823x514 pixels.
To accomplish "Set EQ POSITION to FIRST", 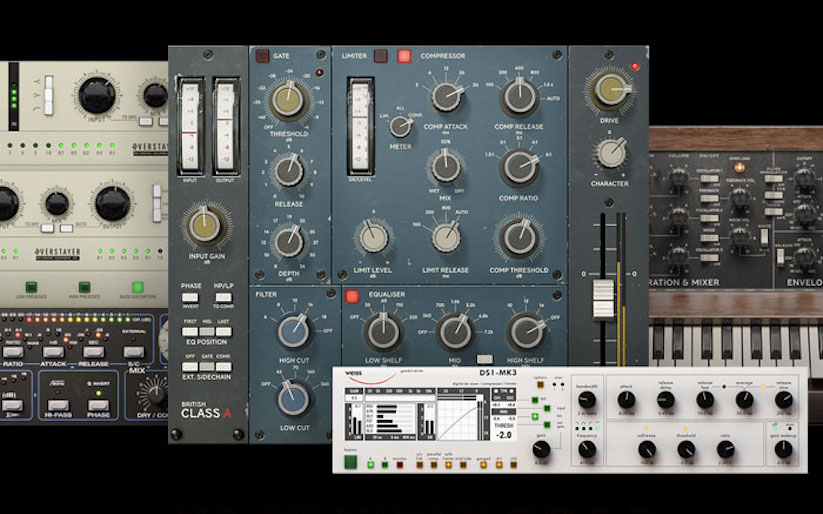I will (x=190, y=332).
